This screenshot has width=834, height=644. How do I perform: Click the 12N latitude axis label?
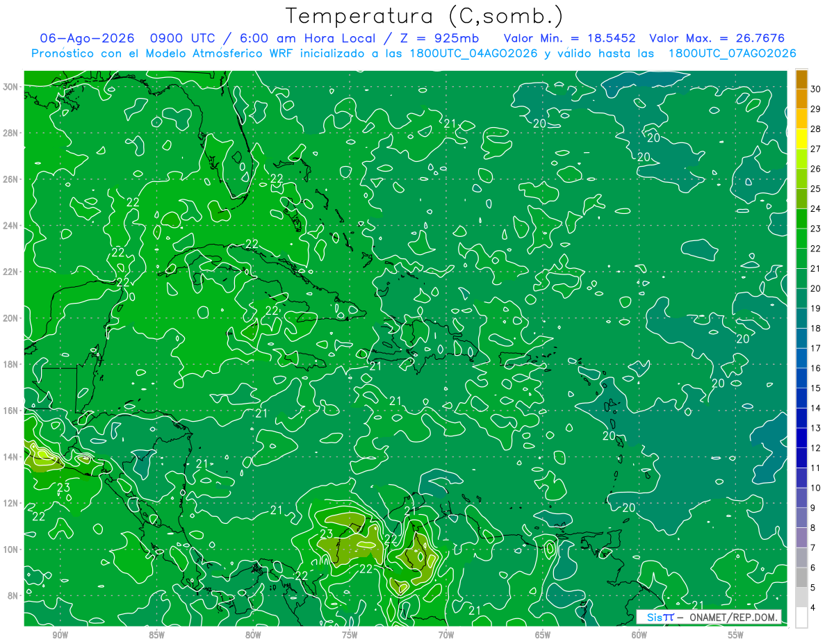pyautogui.click(x=10, y=503)
